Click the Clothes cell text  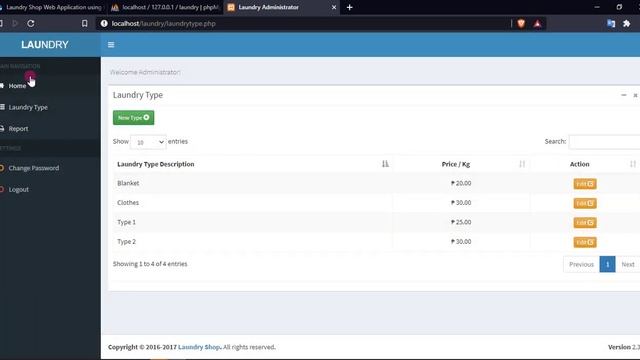click(128, 203)
